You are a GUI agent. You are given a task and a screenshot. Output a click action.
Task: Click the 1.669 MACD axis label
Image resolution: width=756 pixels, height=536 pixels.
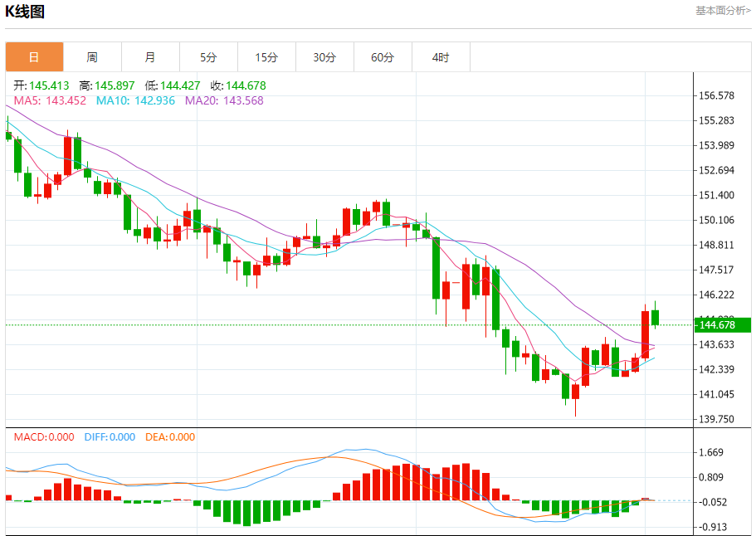(x=711, y=452)
